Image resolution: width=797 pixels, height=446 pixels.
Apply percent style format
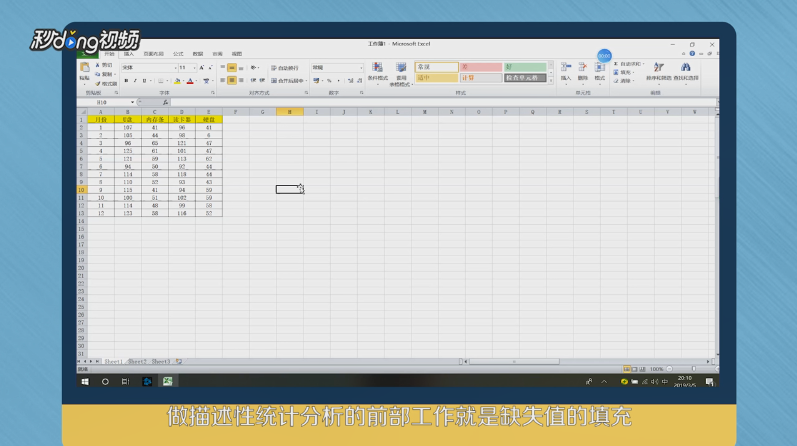click(329, 80)
